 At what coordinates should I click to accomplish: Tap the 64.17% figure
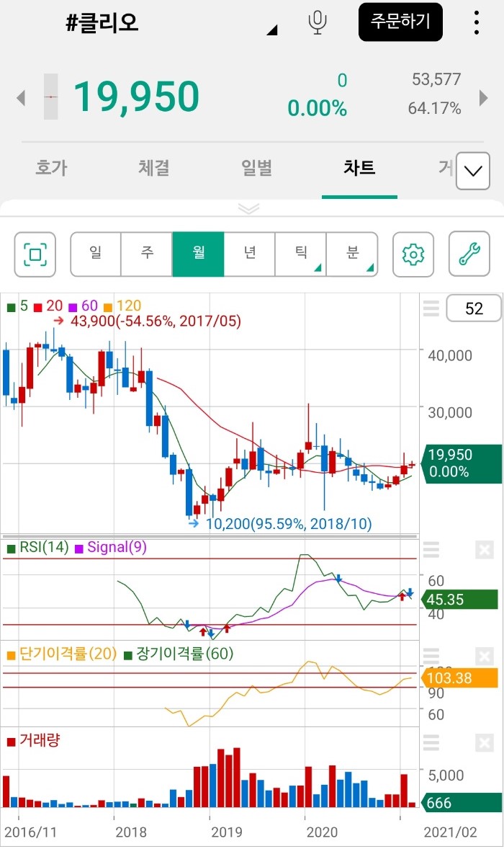tap(434, 108)
